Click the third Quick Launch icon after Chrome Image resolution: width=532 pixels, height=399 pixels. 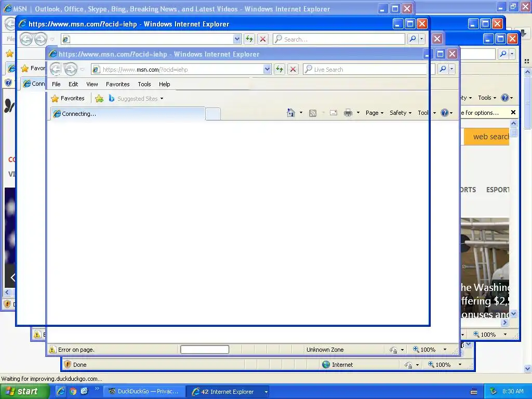84,391
